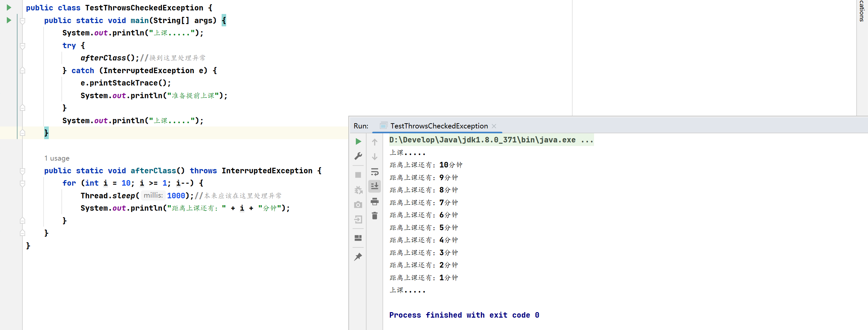
Task: Click the afterClass() call inside try block
Action: (110, 58)
